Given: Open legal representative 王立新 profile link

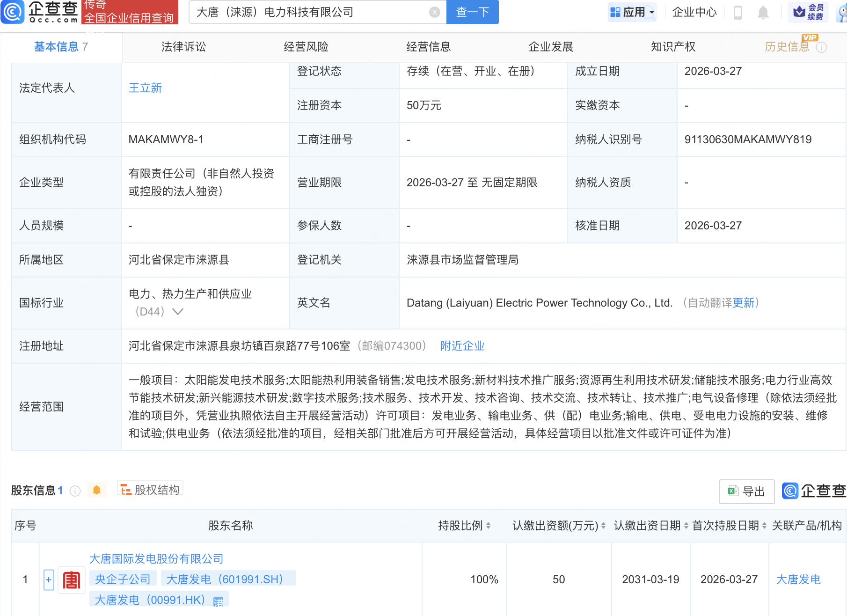Looking at the screenshot, I should [145, 88].
